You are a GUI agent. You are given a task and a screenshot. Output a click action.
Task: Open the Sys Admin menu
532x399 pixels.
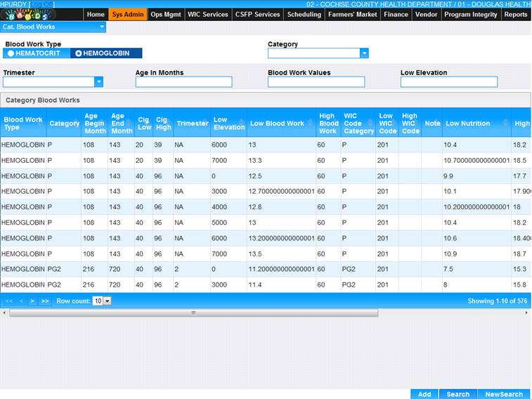click(x=128, y=15)
